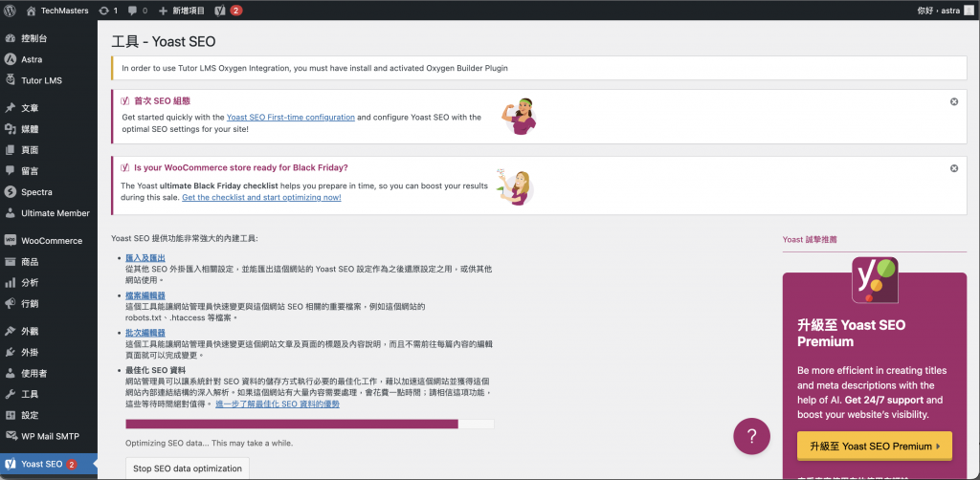Click the Oxygen Builder Plugin notice text
Image resolution: width=980 pixels, height=480 pixels.
(x=314, y=68)
